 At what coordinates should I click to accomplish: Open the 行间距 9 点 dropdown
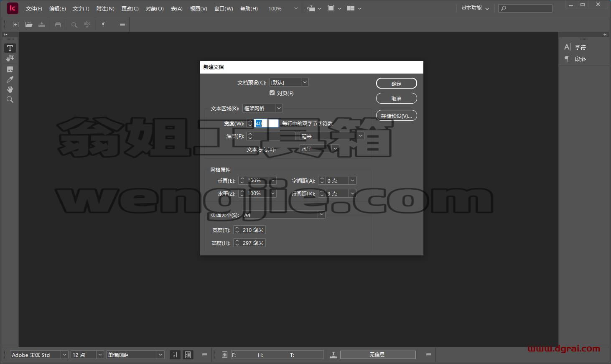[x=352, y=193]
